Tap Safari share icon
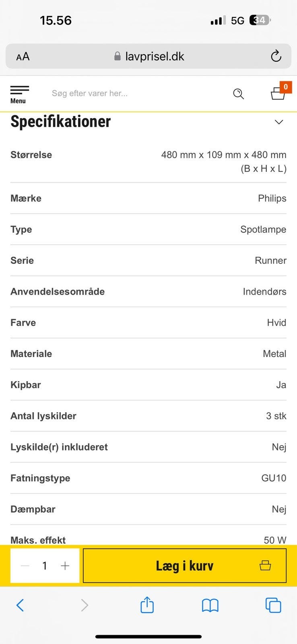The image size is (297, 644). (x=147, y=605)
